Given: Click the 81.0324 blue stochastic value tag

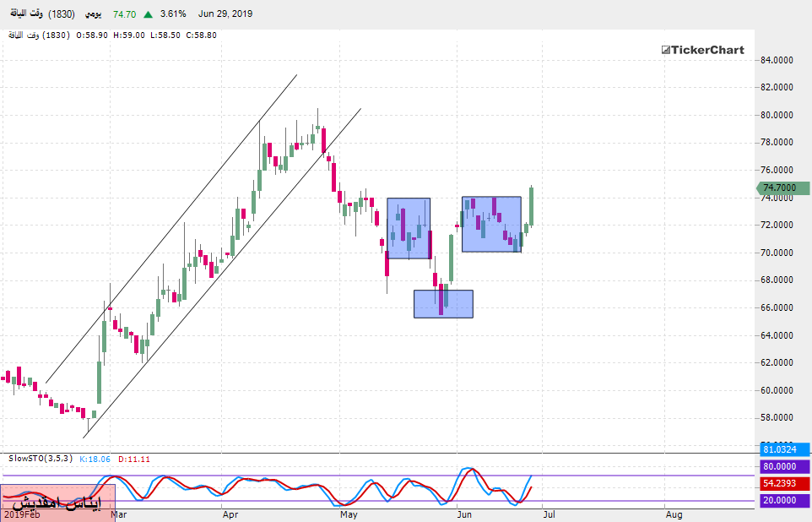Looking at the screenshot, I should pyautogui.click(x=783, y=450).
